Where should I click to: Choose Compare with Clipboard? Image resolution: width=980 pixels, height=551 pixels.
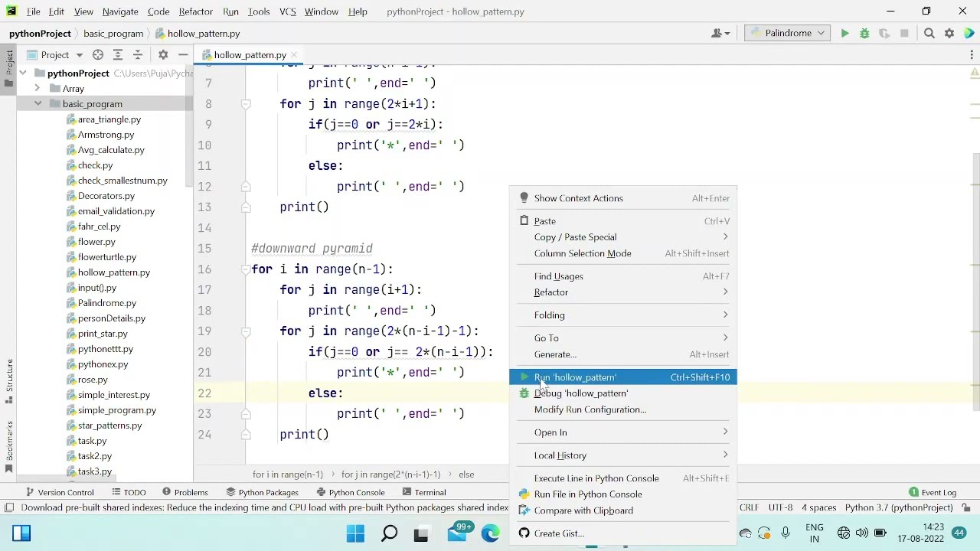(x=623, y=510)
